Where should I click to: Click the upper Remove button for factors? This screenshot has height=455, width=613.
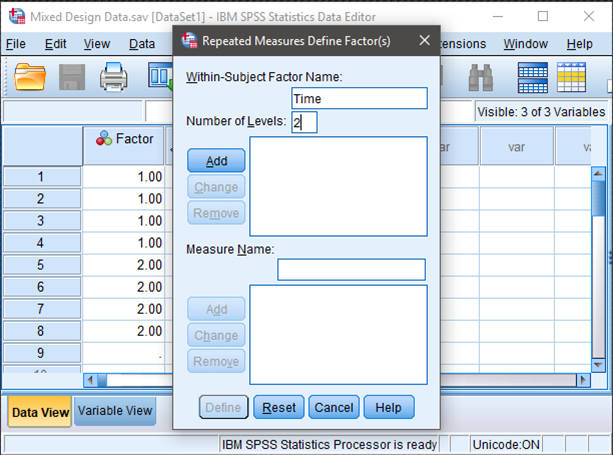coord(216,213)
